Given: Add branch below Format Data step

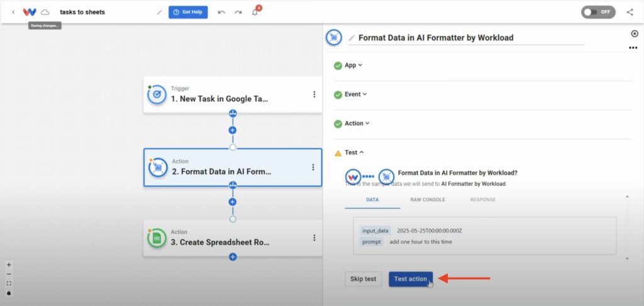Looking at the screenshot, I should [x=233, y=185].
